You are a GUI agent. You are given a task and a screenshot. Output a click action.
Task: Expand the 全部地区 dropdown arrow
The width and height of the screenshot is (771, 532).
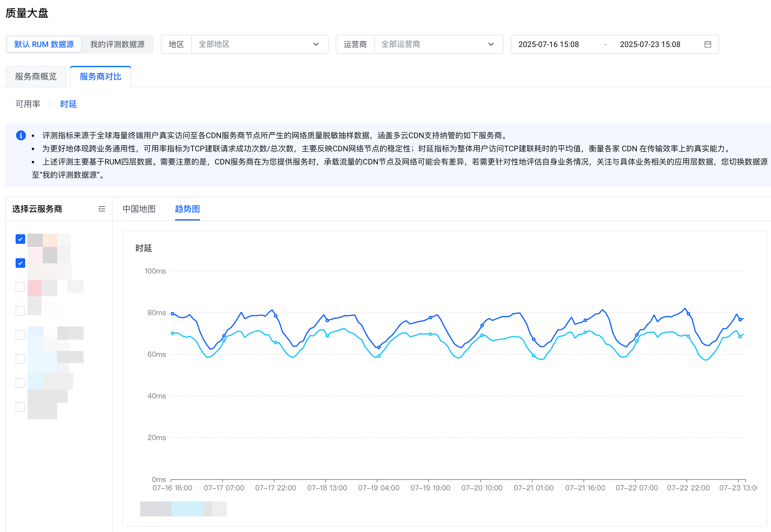316,44
